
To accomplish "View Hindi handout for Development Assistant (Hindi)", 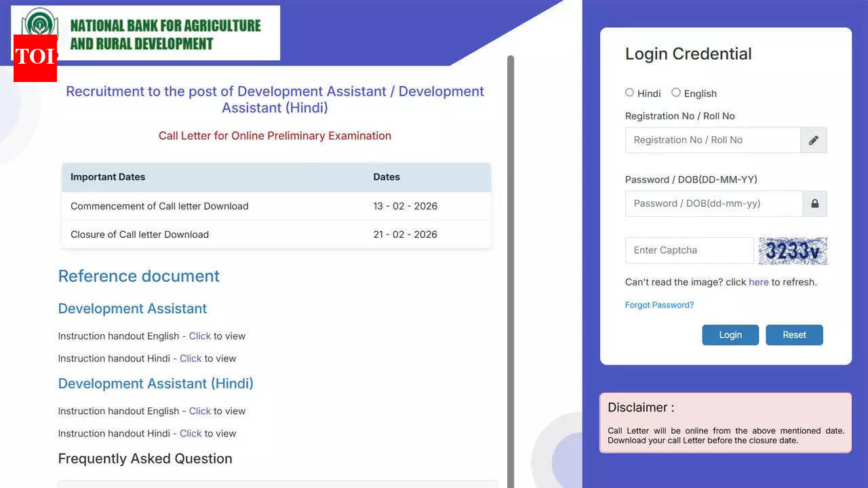I will point(191,433).
